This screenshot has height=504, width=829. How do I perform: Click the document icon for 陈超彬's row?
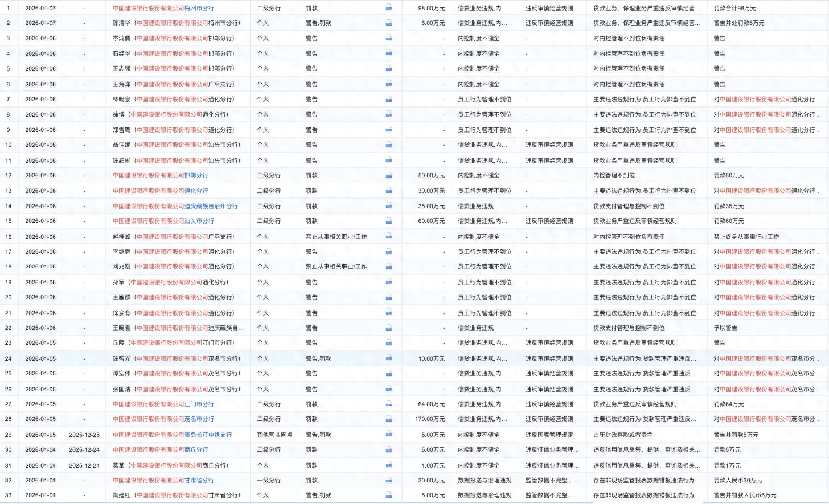coord(389,160)
